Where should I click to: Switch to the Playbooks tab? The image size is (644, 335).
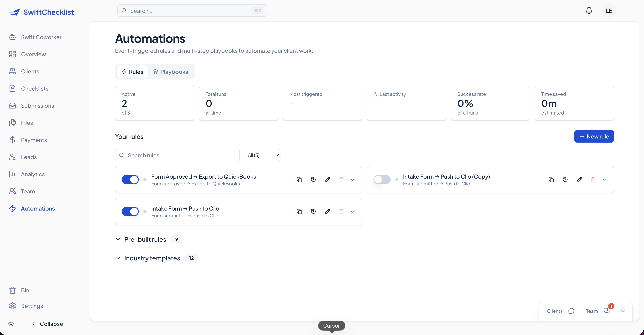pos(171,72)
